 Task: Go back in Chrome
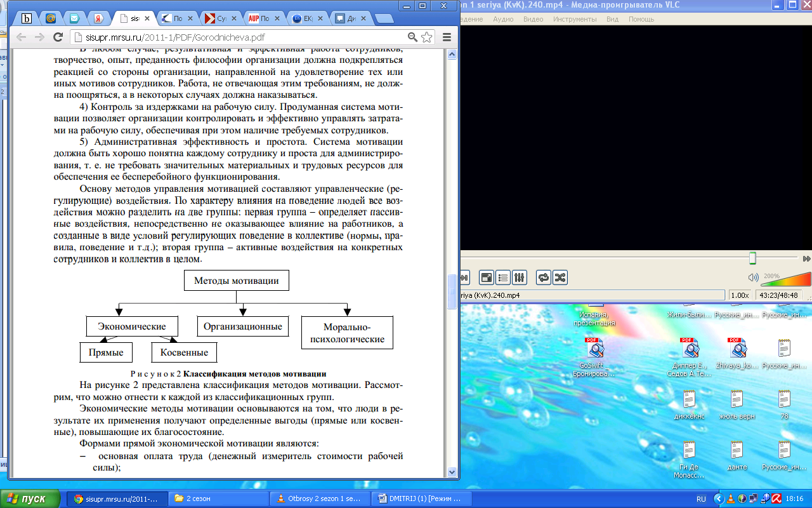(x=21, y=37)
